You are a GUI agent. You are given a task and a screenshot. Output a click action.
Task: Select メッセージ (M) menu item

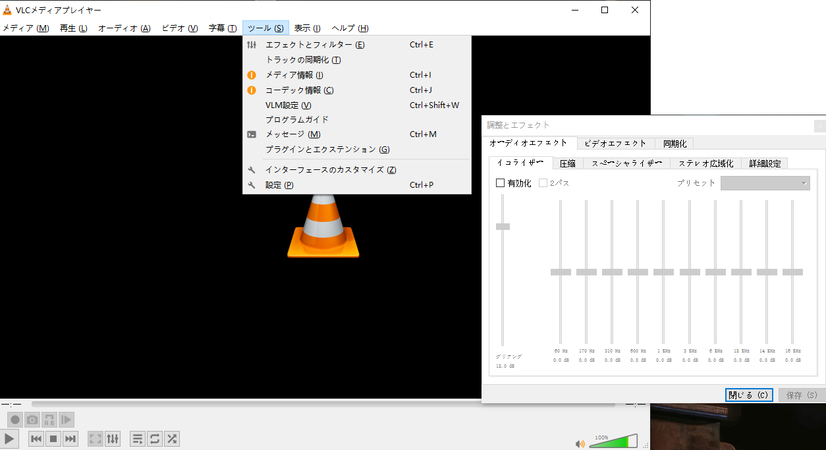pyautogui.click(x=357, y=134)
